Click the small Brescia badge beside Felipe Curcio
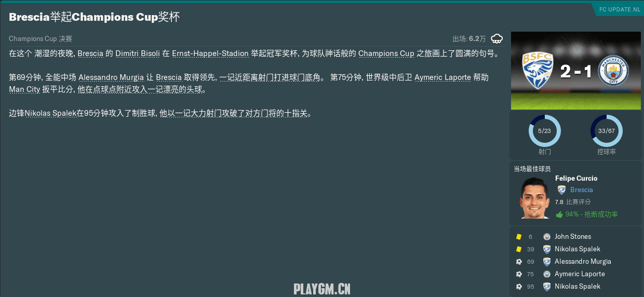 click(x=561, y=190)
